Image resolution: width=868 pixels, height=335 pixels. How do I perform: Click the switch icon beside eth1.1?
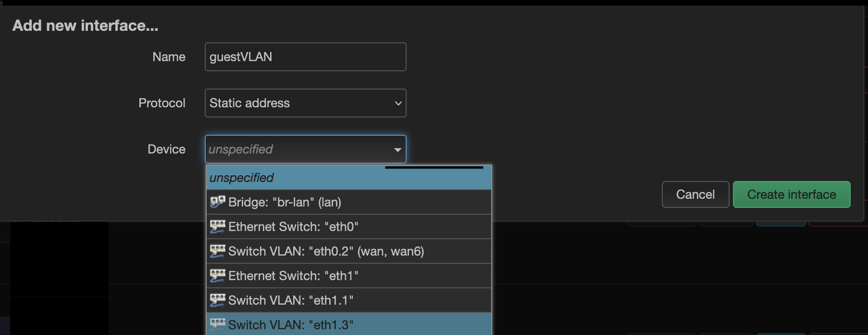point(218,300)
